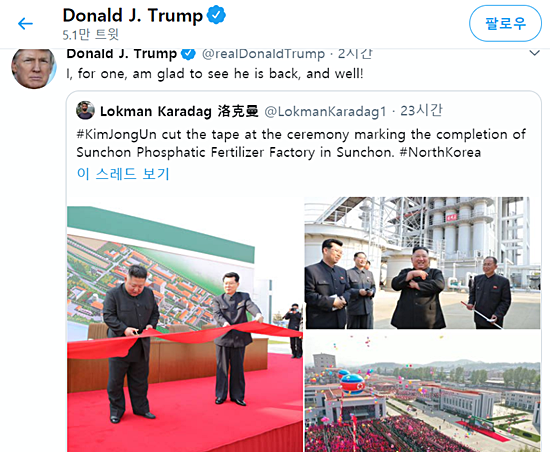Viewport: 550px width, 452px height.
Task: Click the 23시간 quoted tweet timestamp
Action: (421, 111)
